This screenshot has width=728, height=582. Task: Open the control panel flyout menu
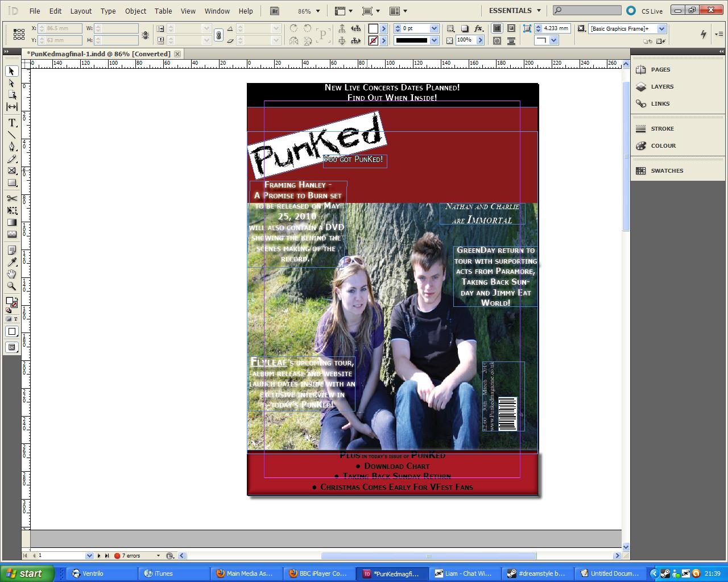719,34
